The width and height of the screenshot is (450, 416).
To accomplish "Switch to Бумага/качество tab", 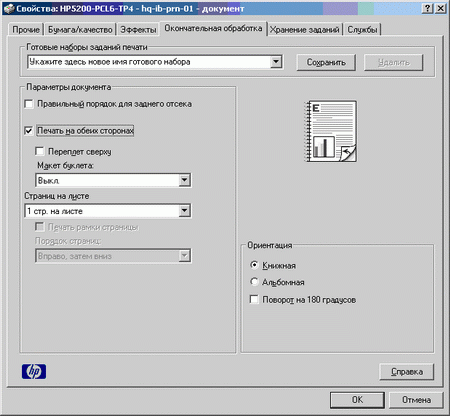I will click(x=80, y=30).
